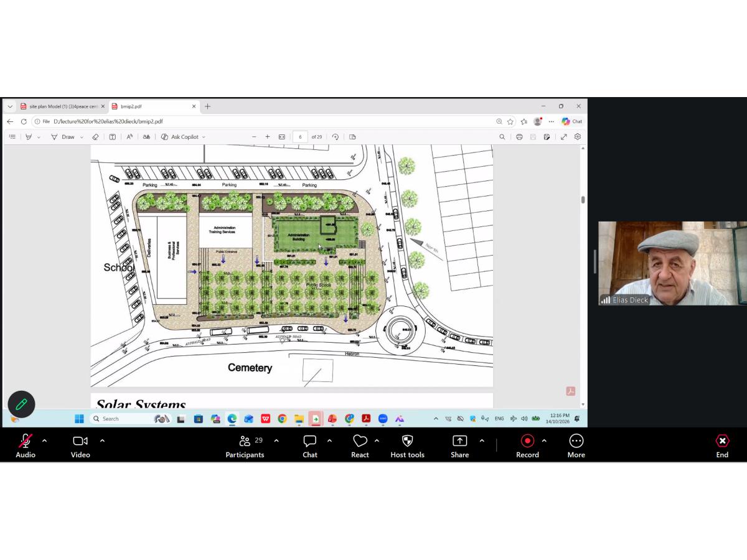Expand the audio options arrow
This screenshot has height=560, width=747.
(x=44, y=441)
